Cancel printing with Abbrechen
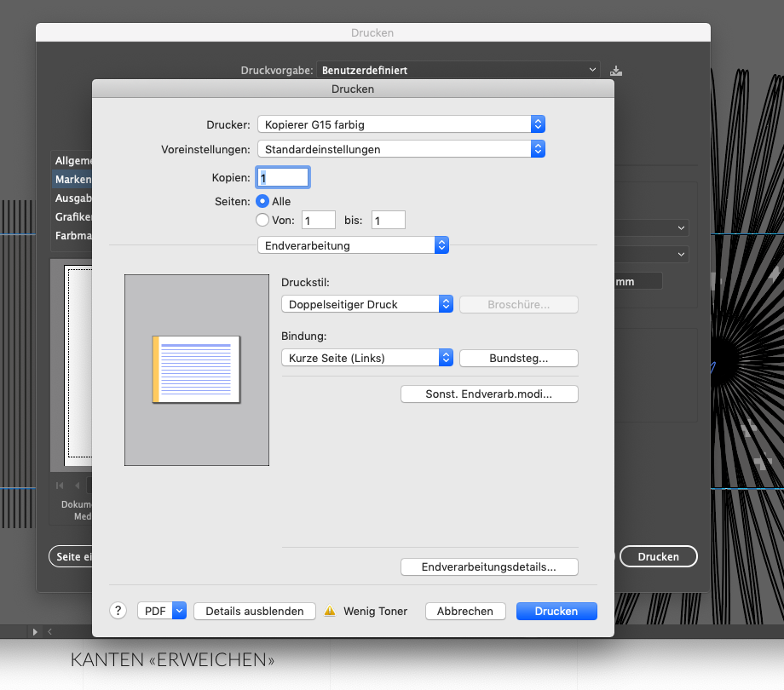Screen dimensions: 784x690 click(x=465, y=611)
